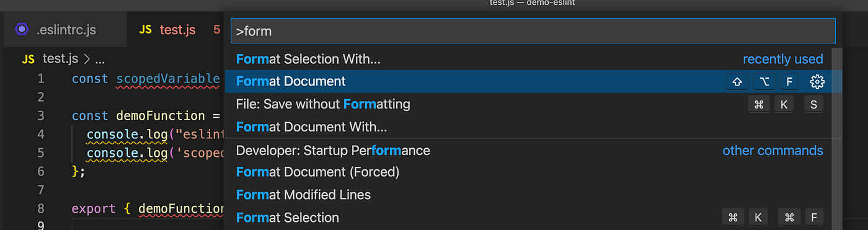Click the JS icon on test.js tab
Viewport: 868px width, 230px height.
pos(145,29)
